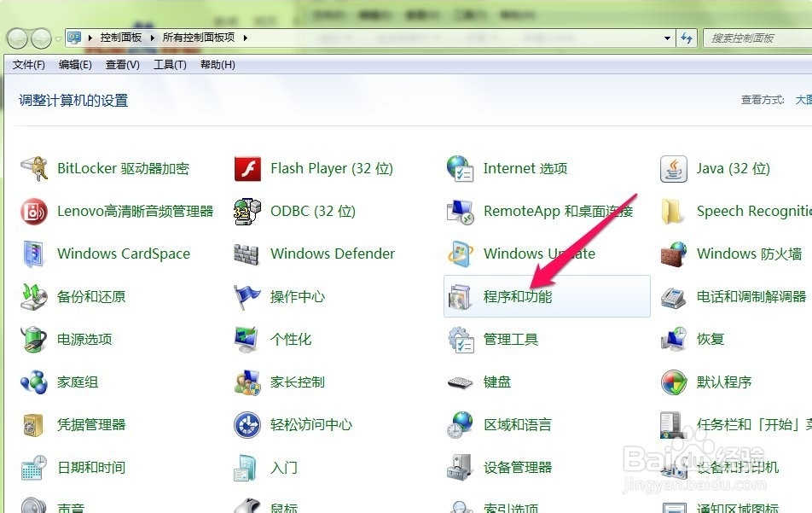Open the 任务栏和「开始」 taskbar icon
Viewport: 812px width, 513px height.
click(673, 425)
